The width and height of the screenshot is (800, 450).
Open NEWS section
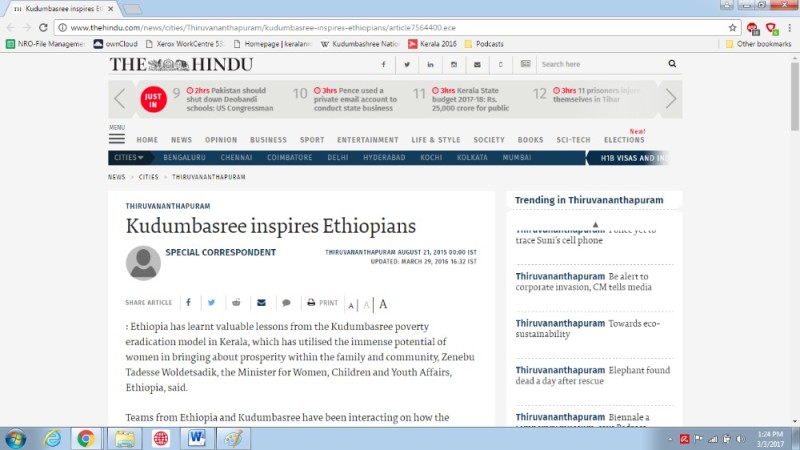tap(182, 140)
